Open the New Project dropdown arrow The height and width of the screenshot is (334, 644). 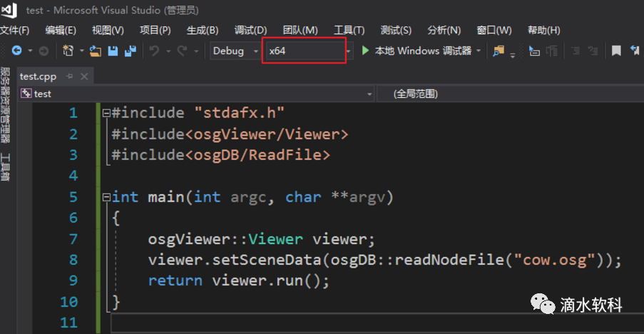pyautogui.click(x=81, y=51)
